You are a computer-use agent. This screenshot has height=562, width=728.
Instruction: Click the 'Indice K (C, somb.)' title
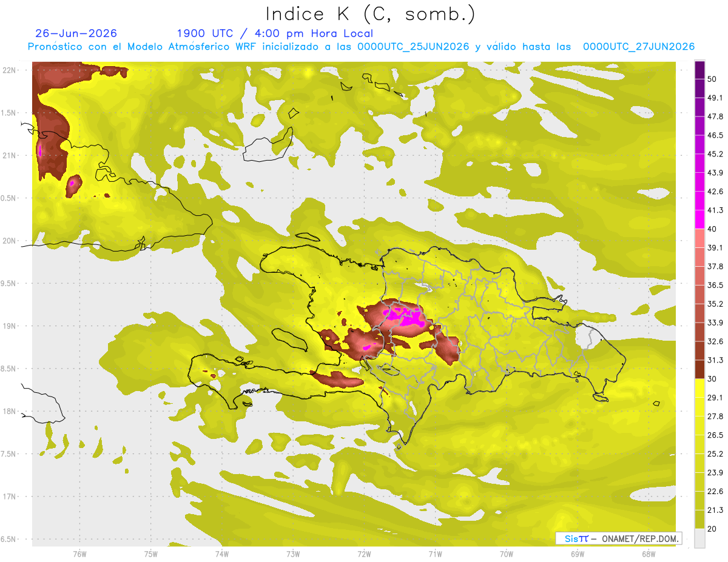370,13
